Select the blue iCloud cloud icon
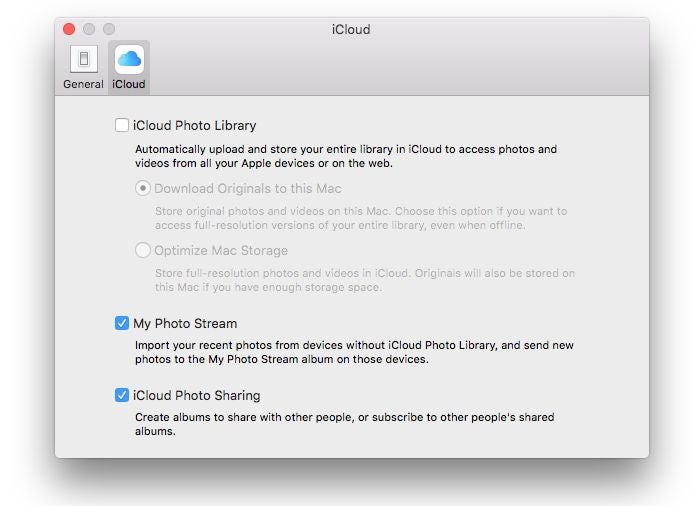Screen dimensions: 695x506 tap(129, 58)
